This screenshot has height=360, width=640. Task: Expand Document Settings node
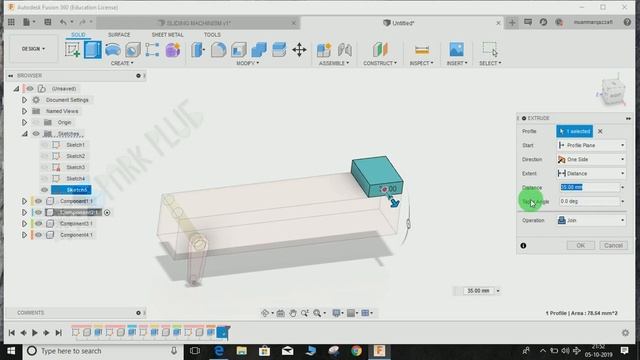(24, 100)
